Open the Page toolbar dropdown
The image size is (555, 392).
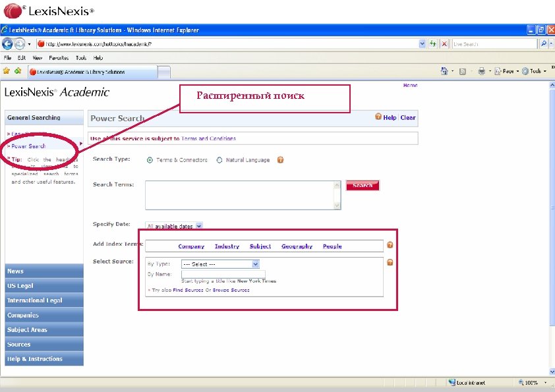506,71
